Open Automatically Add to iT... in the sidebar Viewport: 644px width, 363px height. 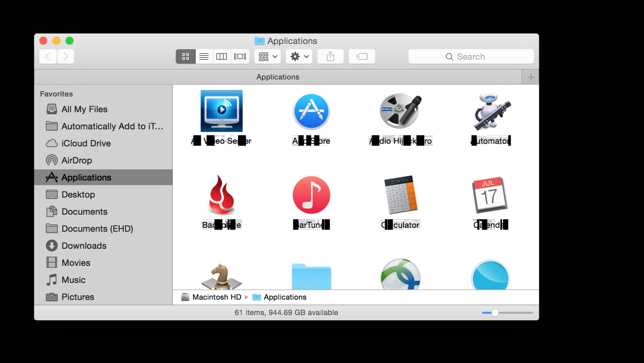[103, 126]
